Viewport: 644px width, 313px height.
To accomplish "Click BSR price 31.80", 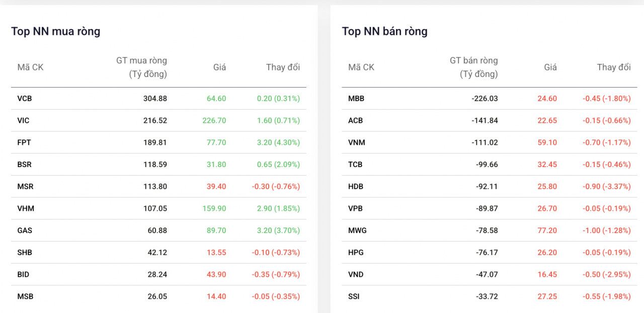I will [x=216, y=165].
